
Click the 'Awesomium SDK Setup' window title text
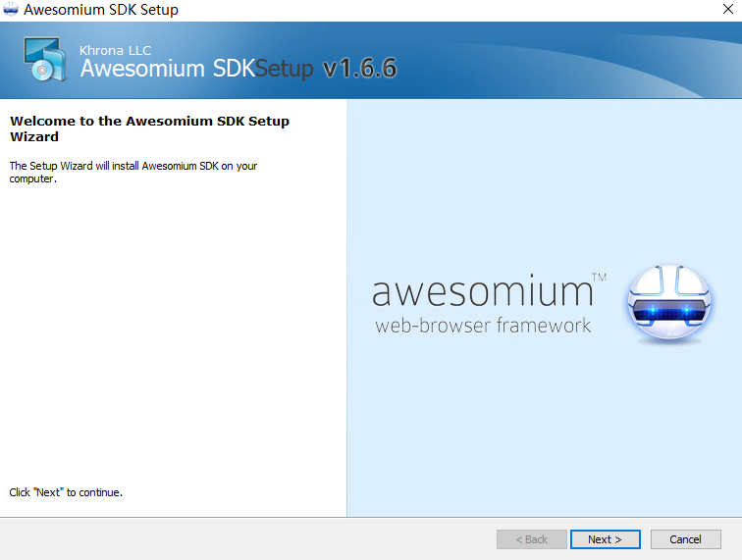pyautogui.click(x=101, y=10)
